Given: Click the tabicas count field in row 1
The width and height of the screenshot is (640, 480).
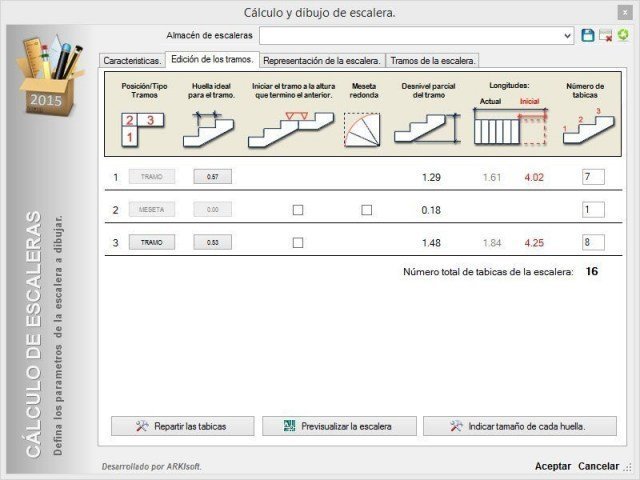Looking at the screenshot, I should pyautogui.click(x=593, y=177).
